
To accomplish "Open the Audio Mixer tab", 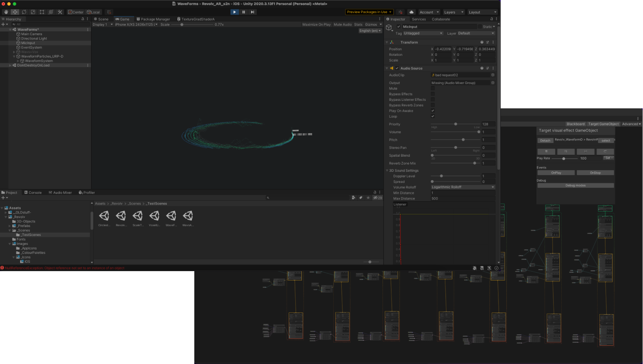I will [x=60, y=192].
